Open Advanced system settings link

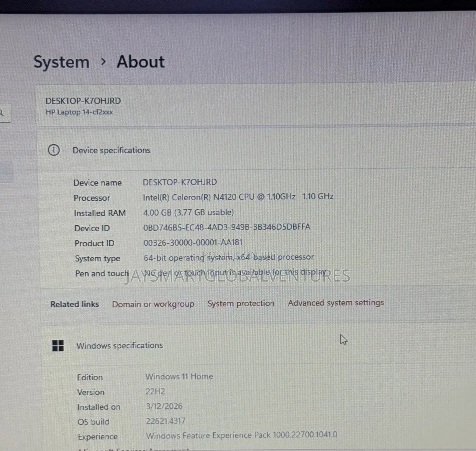coord(336,303)
